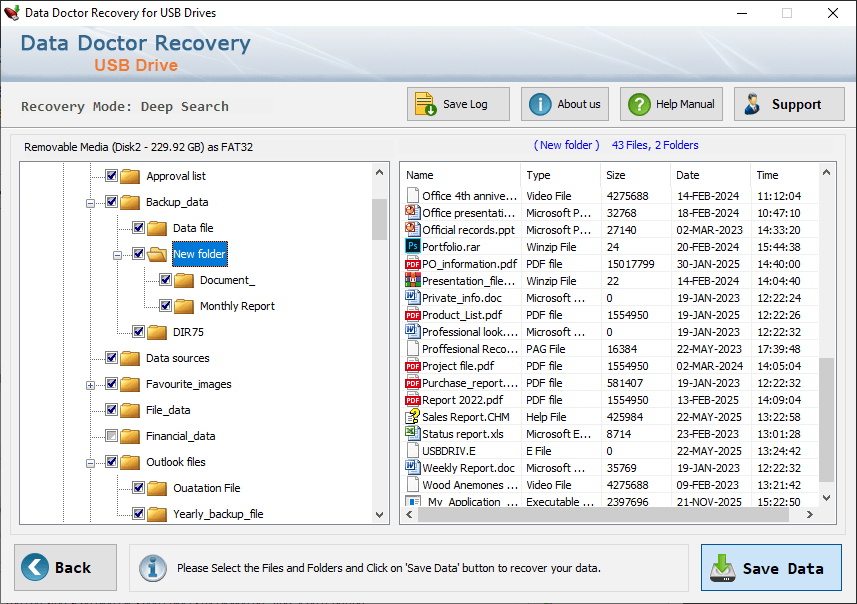
Task: Click the Save Log document icon
Action: point(425,104)
